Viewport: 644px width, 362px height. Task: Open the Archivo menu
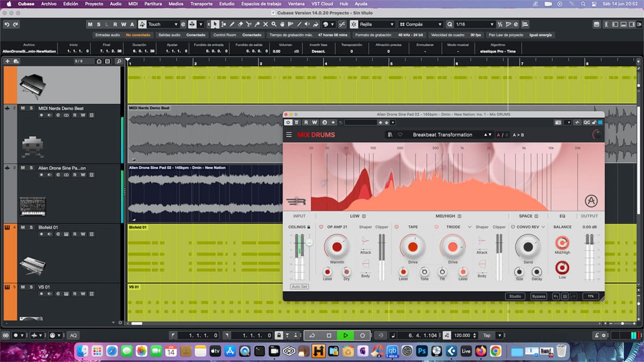click(48, 4)
